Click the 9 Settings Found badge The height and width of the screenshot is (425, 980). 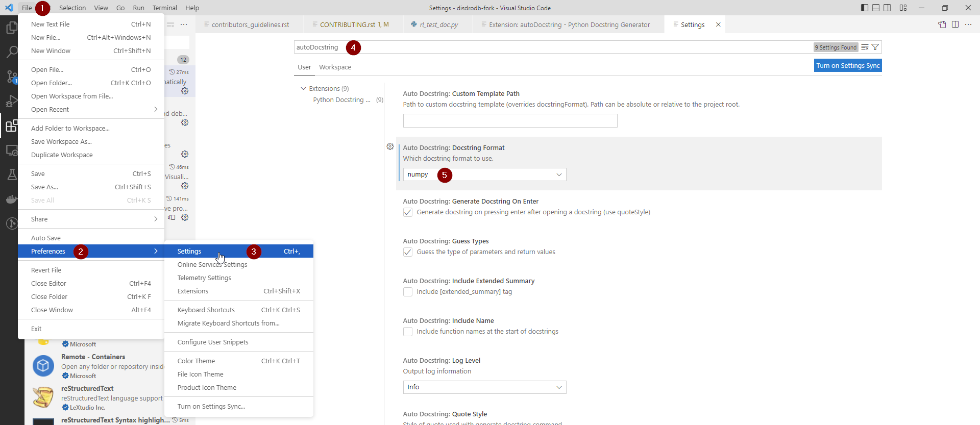click(x=836, y=47)
